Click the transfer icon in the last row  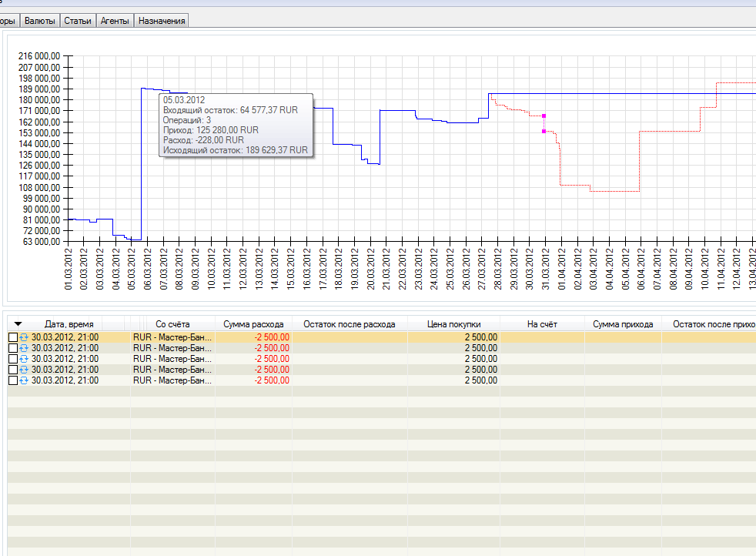[24, 380]
